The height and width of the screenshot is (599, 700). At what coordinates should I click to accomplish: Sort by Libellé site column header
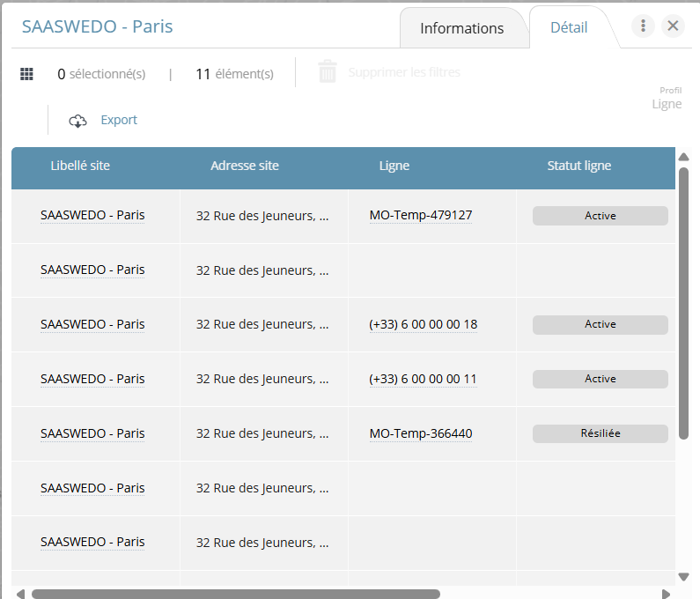click(x=80, y=166)
